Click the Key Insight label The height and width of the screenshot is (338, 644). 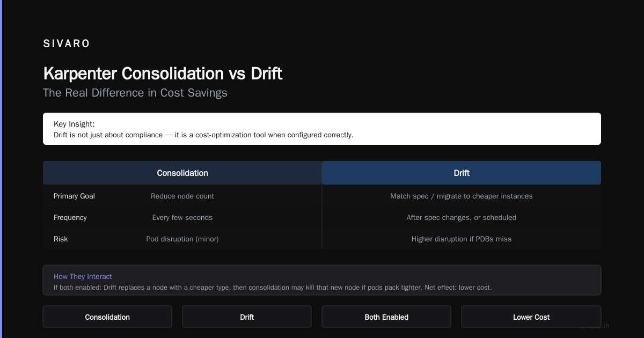point(74,124)
